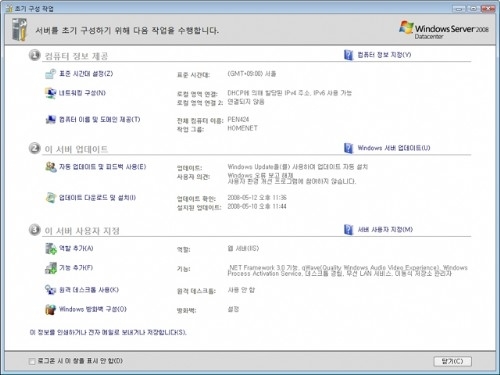Click the 컴퓨터 정보 제공 section heading

tap(77, 56)
